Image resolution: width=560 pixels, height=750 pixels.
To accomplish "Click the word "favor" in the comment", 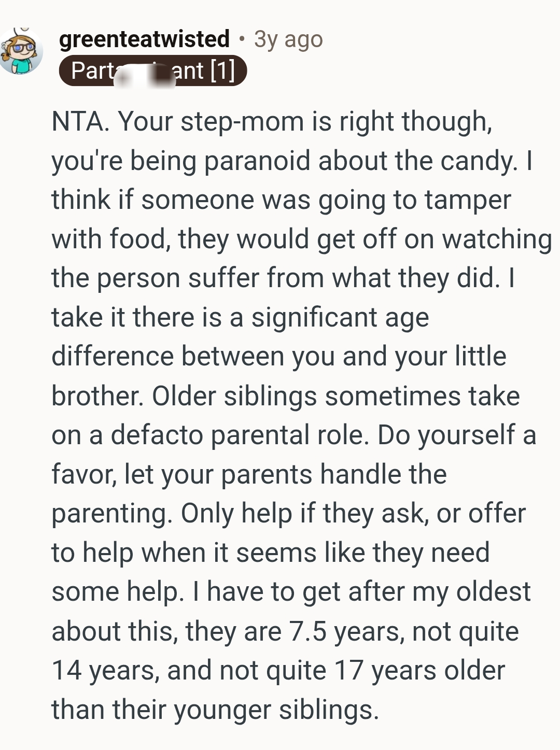I will point(82,474).
